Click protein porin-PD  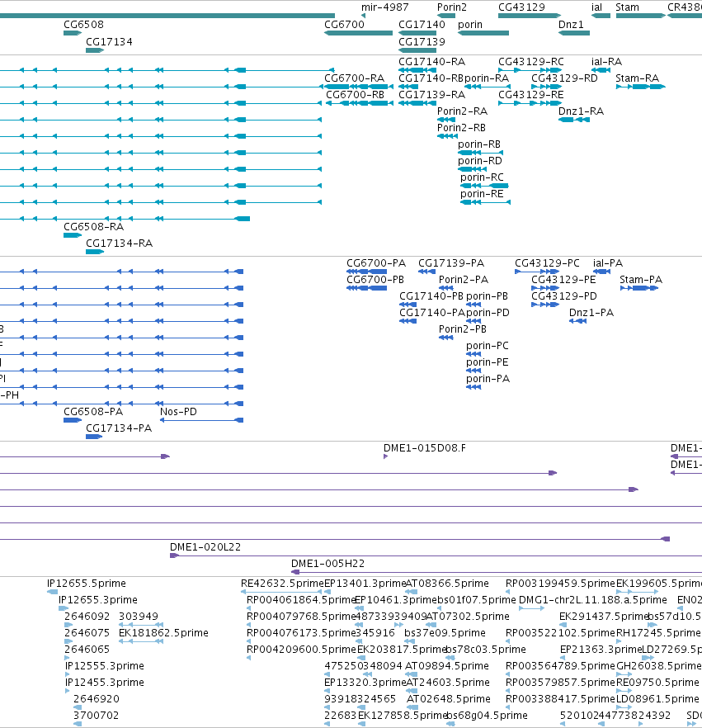(x=473, y=321)
